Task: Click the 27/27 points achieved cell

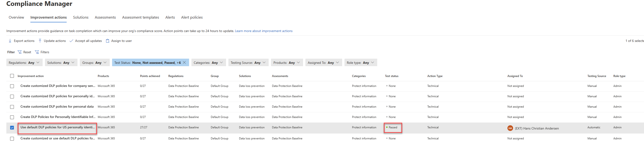Action: [x=143, y=127]
